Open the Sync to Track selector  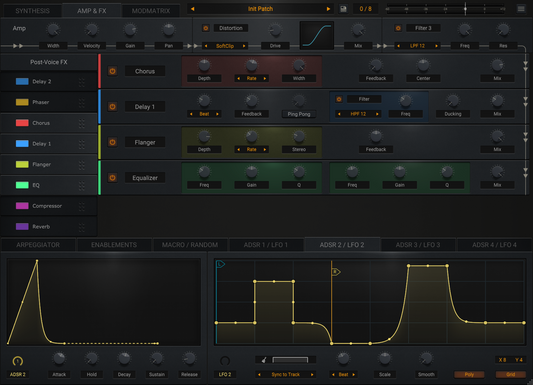point(286,374)
